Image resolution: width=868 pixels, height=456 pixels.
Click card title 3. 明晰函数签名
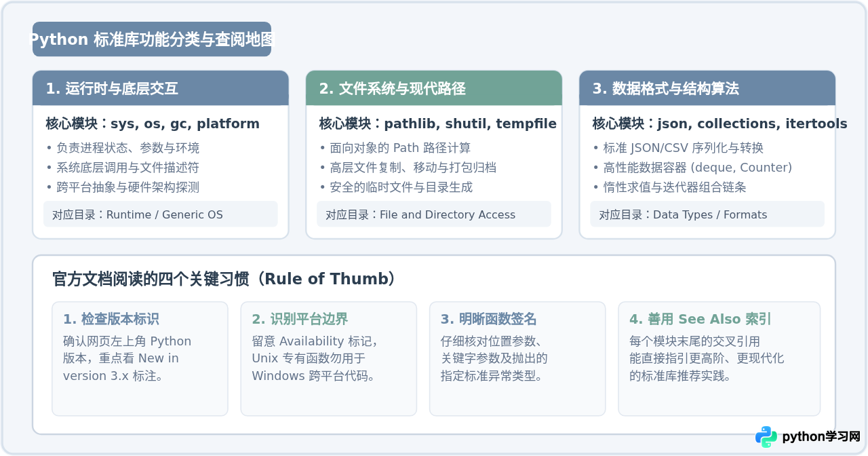tap(489, 320)
